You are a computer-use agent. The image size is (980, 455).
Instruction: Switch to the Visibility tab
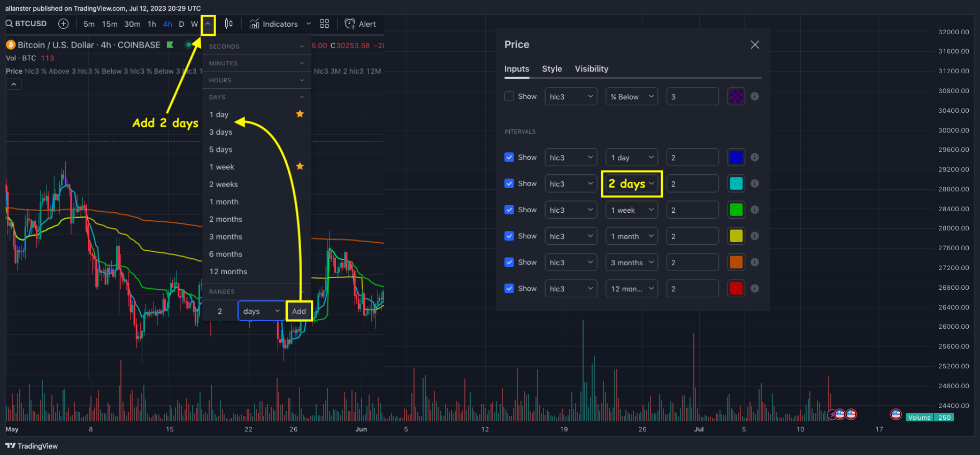click(591, 68)
